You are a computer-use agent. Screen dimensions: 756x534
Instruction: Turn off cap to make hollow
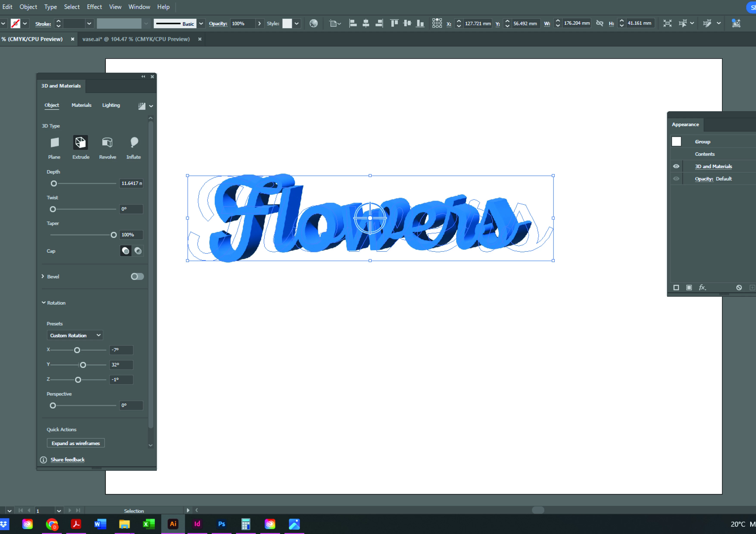[138, 251]
